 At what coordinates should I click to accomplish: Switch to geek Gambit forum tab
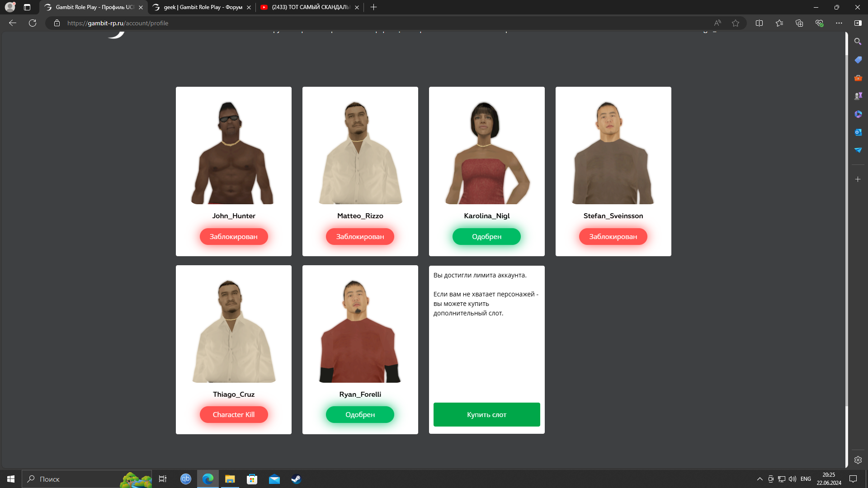202,7
